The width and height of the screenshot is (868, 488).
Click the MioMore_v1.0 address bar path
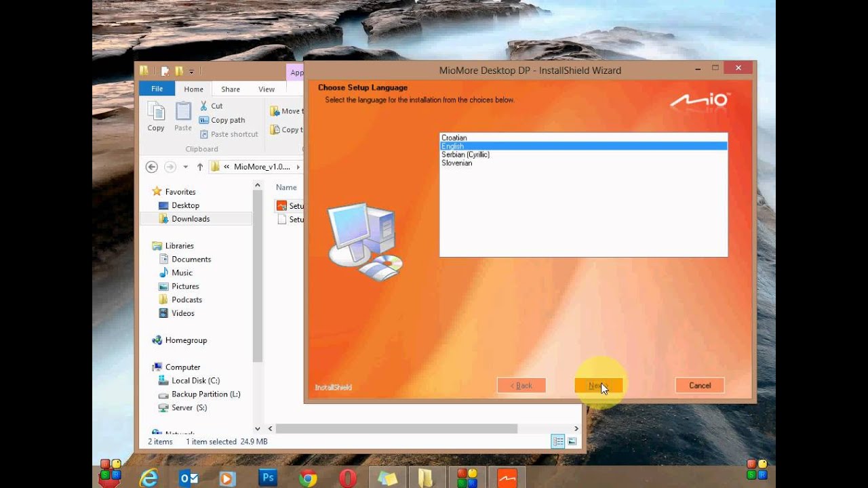pyautogui.click(x=262, y=167)
